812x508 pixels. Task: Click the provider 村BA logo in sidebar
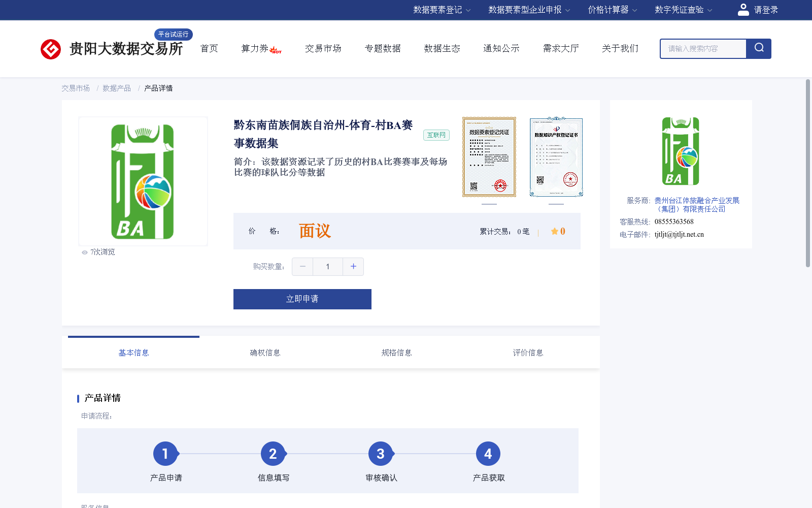coord(681,151)
